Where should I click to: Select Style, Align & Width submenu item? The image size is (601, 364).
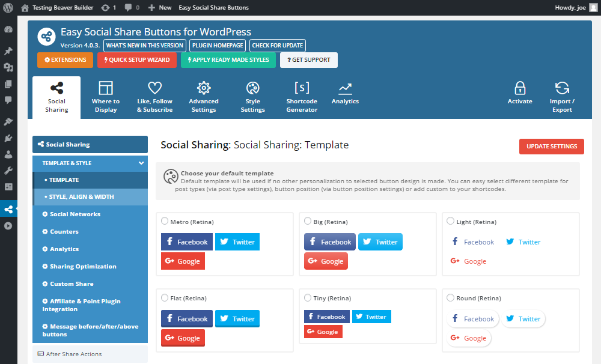(x=90, y=197)
